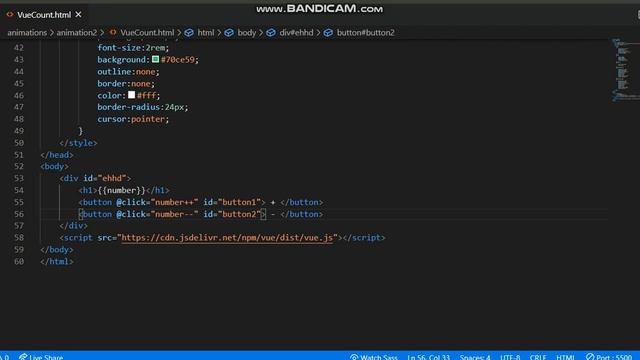Click cursor:pointer declaration on line 48

(x=133, y=119)
